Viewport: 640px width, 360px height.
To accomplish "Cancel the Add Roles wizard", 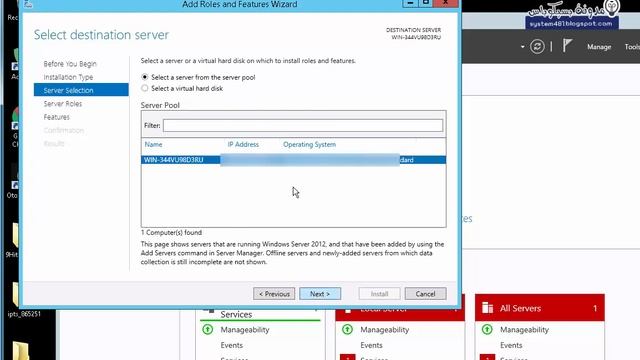I will pos(425,293).
